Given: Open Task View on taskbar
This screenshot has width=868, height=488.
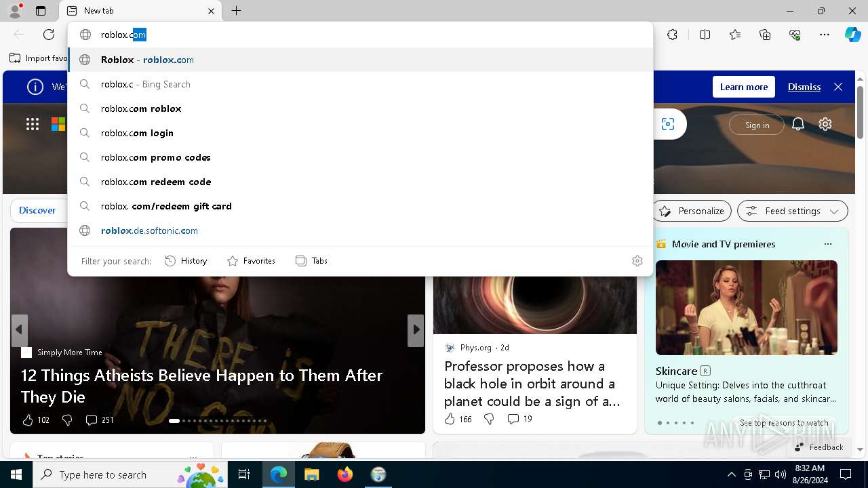Looking at the screenshot, I should click(x=244, y=474).
